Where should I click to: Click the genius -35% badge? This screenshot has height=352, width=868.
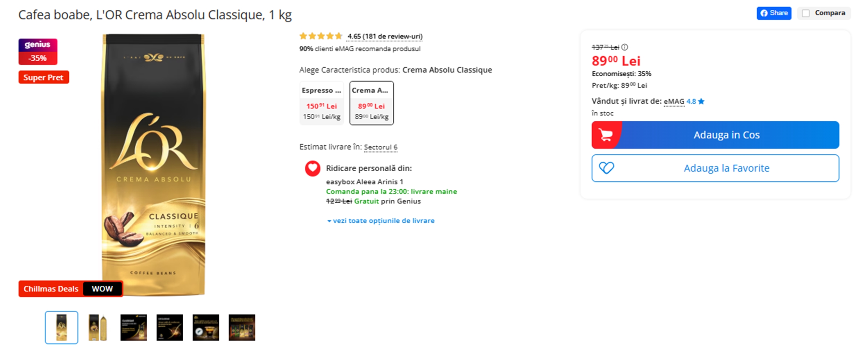tap(38, 52)
